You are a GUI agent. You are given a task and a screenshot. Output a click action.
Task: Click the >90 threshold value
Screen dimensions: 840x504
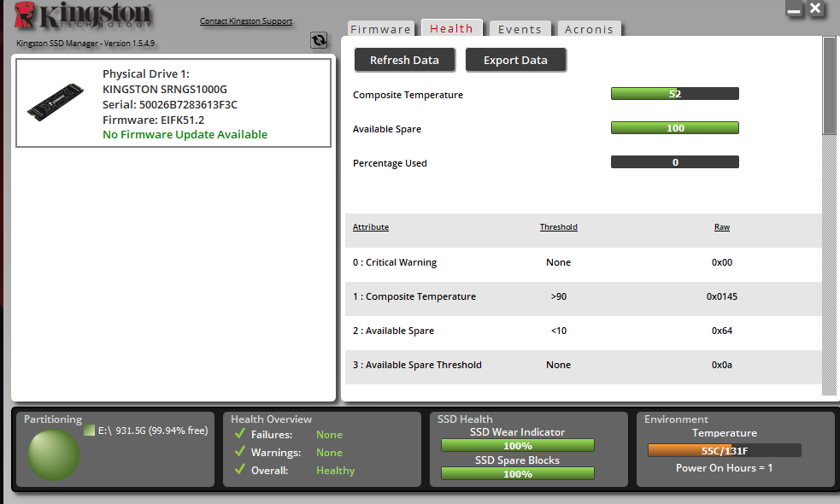[x=558, y=296]
